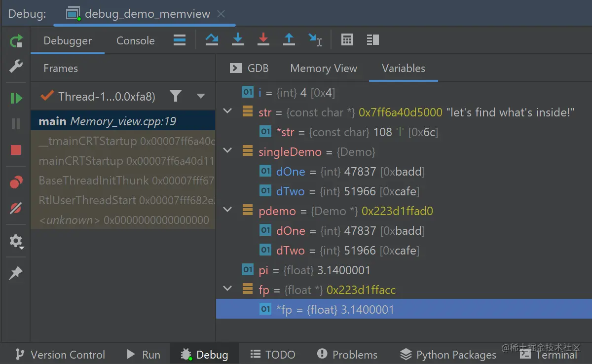Image resolution: width=592 pixels, height=364 pixels.
Task: Open Version Control tool window
Action: pos(60,354)
